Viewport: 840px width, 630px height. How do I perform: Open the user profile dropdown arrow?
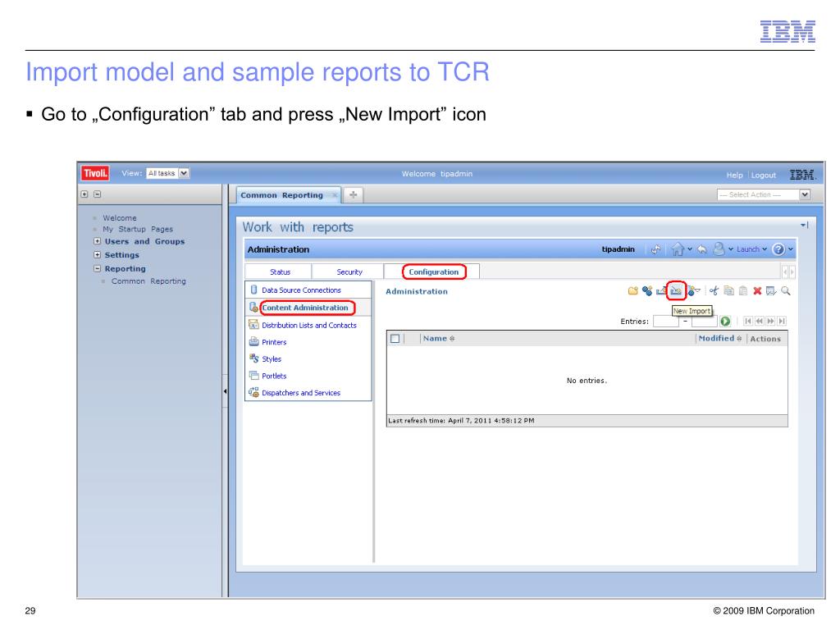(x=731, y=249)
